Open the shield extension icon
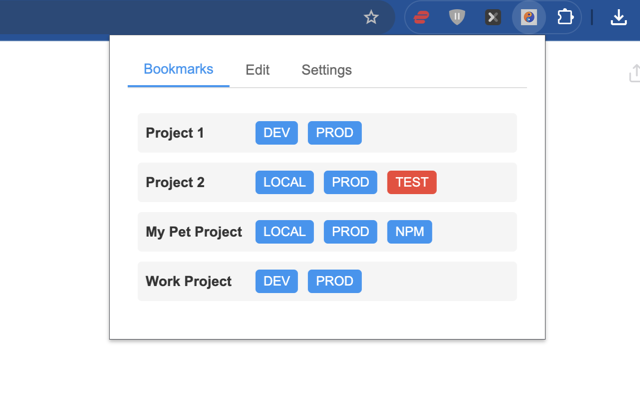 457,17
